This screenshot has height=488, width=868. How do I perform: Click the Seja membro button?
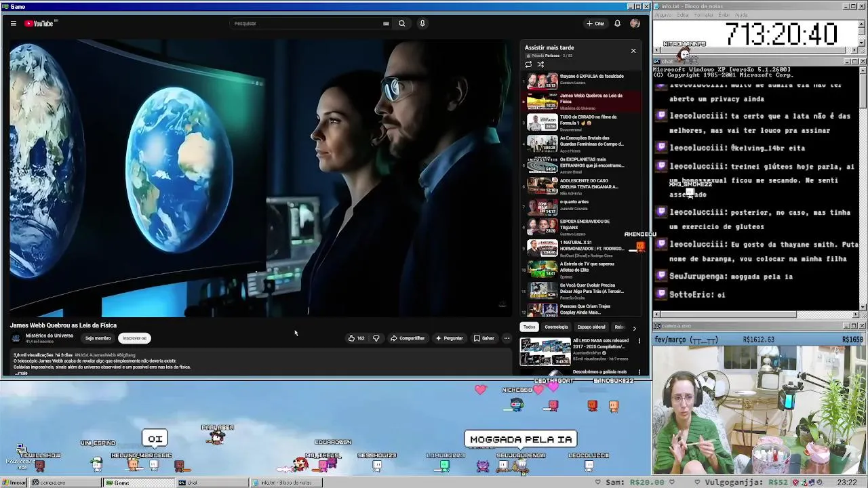[98, 338]
